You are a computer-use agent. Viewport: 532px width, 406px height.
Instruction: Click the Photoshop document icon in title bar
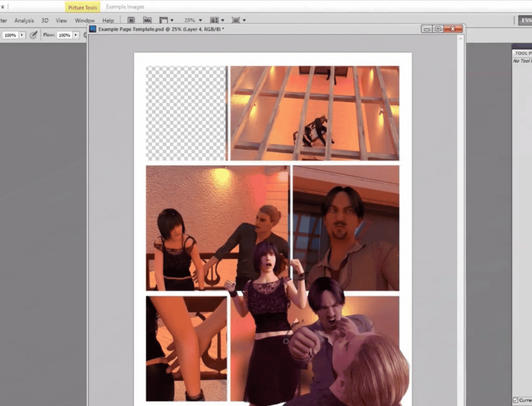pos(93,29)
